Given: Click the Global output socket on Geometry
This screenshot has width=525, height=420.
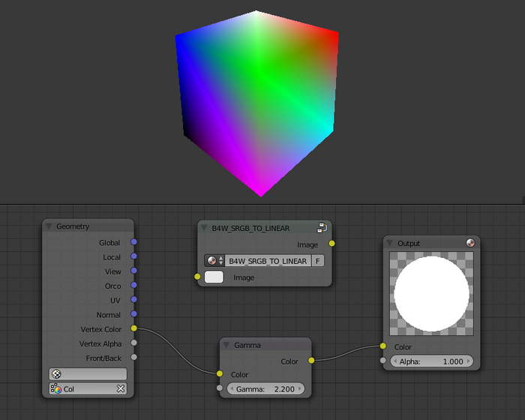Looking at the screenshot, I should [x=133, y=242].
